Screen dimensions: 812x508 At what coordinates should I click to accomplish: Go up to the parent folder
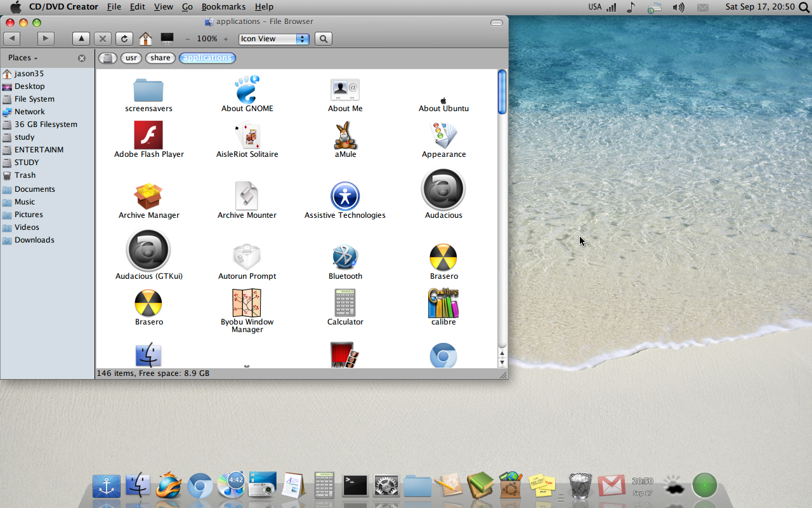pos(81,39)
